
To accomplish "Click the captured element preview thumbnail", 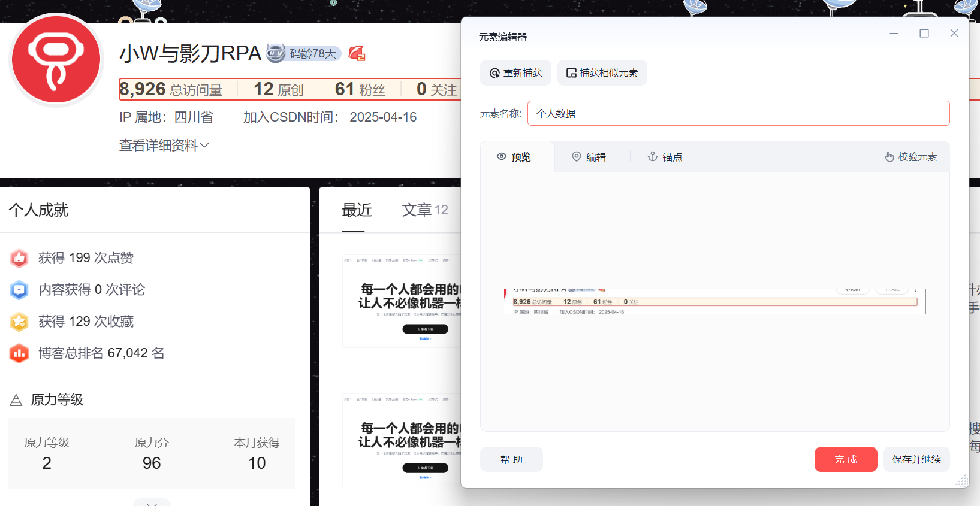I will 715,301.
